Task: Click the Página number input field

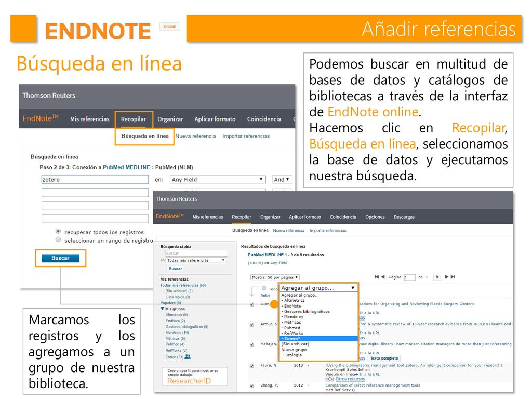Action: click(x=409, y=277)
